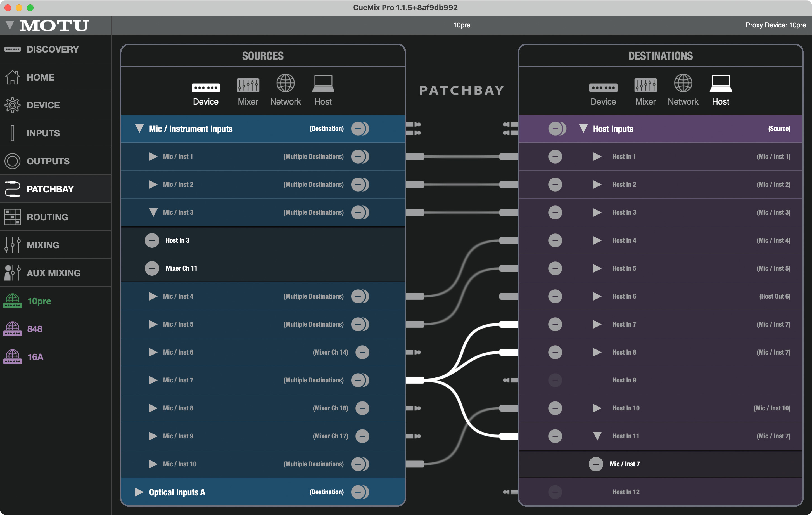Screen dimensions: 812x515
Task: Expand the Optical Inputs A group
Action: (x=139, y=492)
